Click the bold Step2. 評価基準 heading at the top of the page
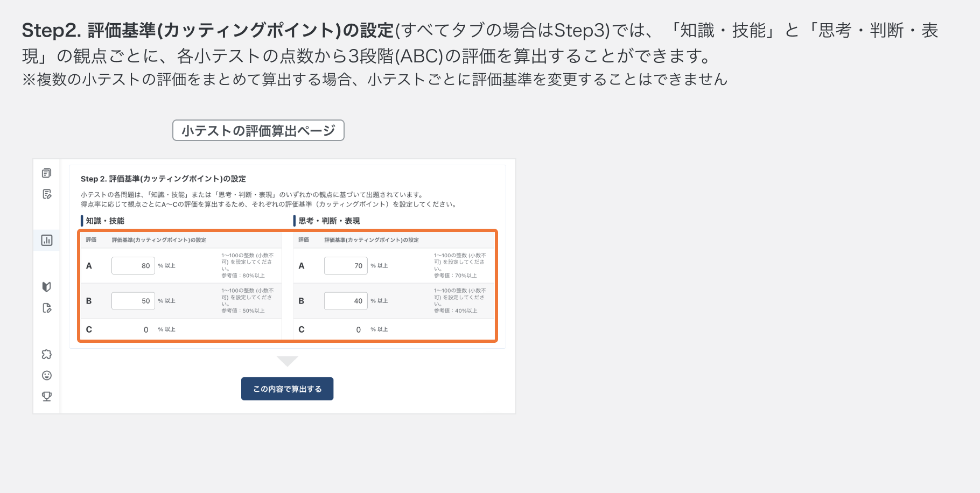The image size is (980, 493). point(208,30)
